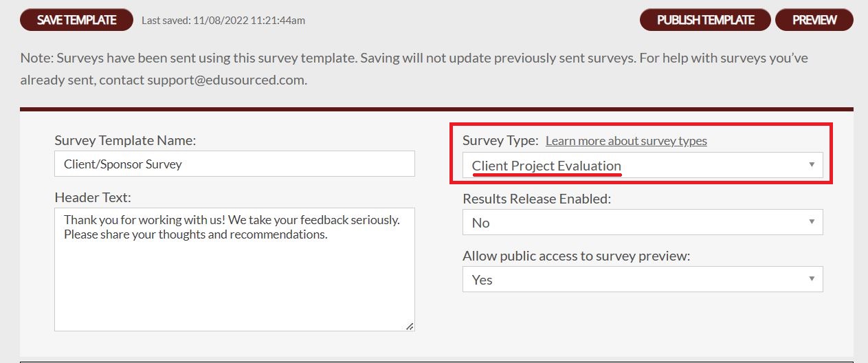Open the survey PREVIEW

coord(814,20)
